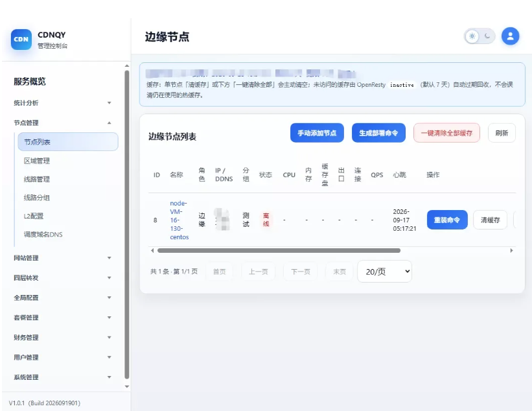The height and width of the screenshot is (411, 532).
Task: Expand the 统计分析 menu
Action: tap(62, 103)
